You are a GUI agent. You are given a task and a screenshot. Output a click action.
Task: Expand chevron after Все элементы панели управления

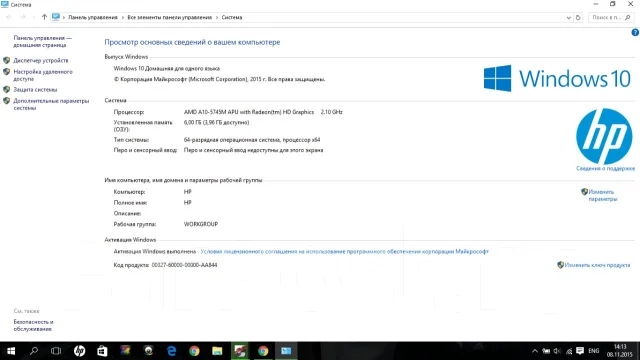(x=217, y=18)
